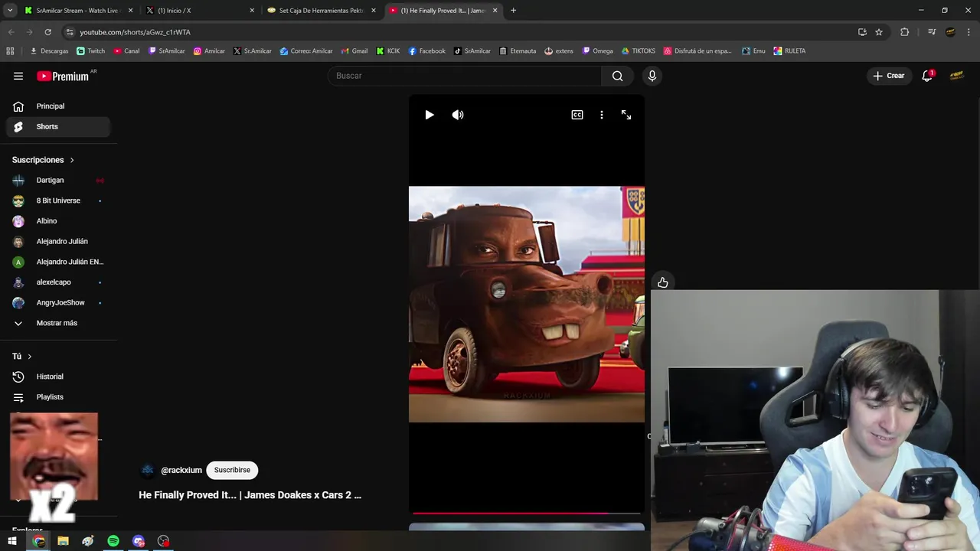Install app icon in address bar
Image resolution: width=980 pixels, height=551 pixels.
[x=862, y=32]
